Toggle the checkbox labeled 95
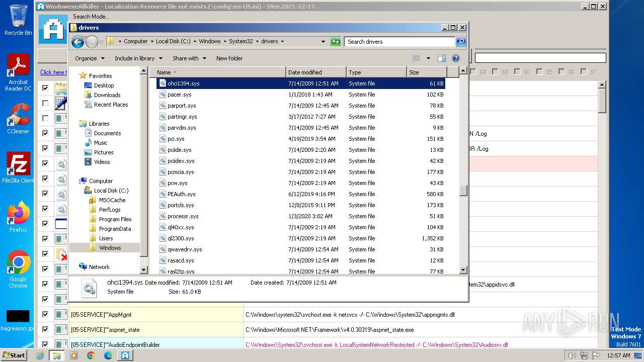The width and height of the screenshot is (644, 362). 539,72
